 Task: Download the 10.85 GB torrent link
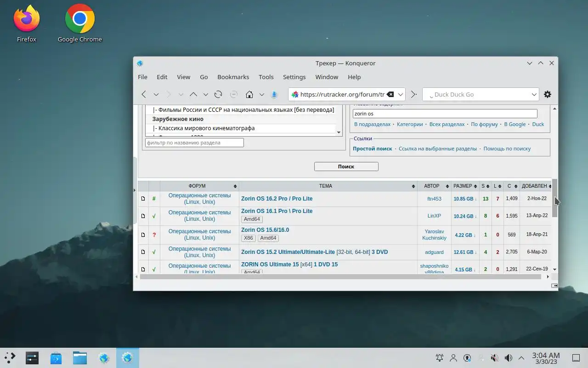tap(465, 199)
